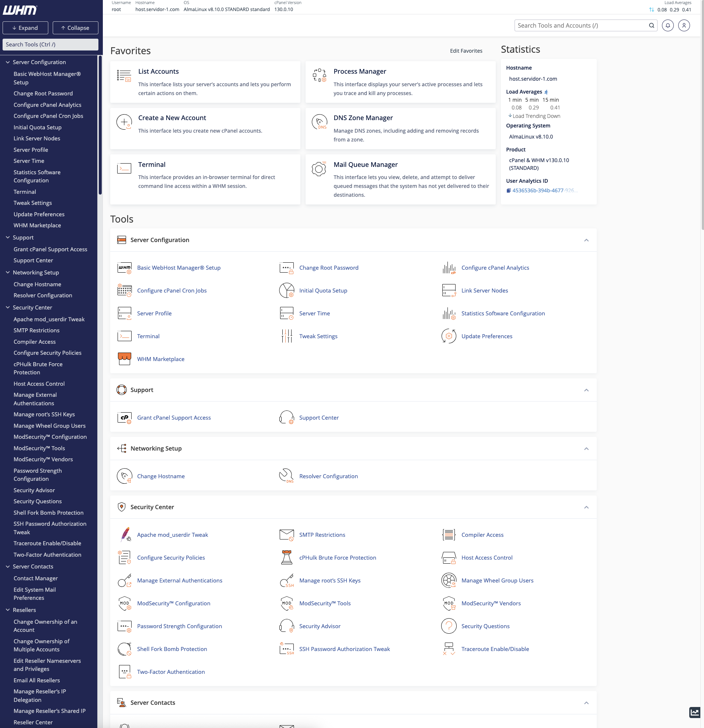Open Statistics Software Configuration link
The height and width of the screenshot is (728, 704).
[503, 314]
